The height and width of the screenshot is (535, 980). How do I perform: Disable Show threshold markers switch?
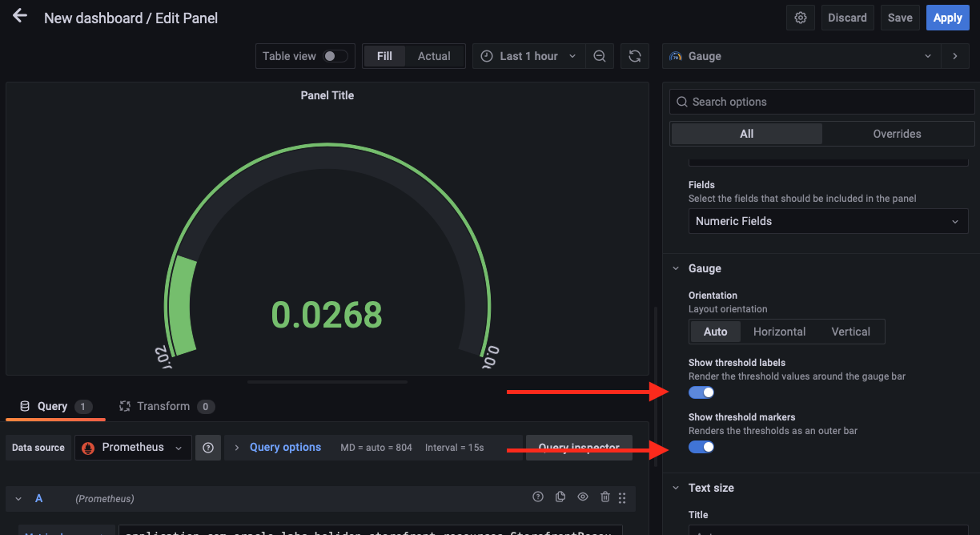[x=701, y=447]
